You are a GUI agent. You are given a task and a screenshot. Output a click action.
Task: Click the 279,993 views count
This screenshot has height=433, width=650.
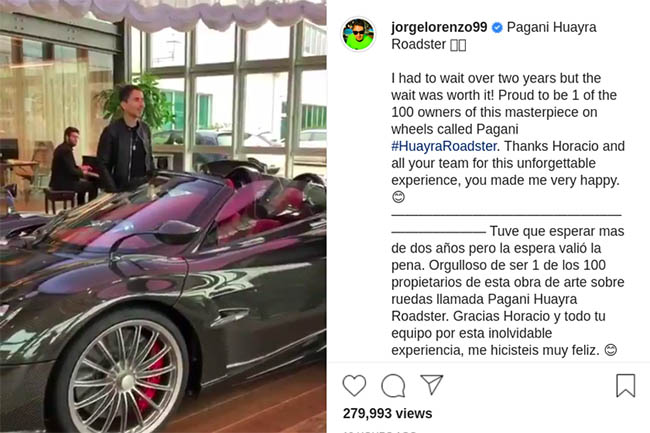click(x=387, y=414)
